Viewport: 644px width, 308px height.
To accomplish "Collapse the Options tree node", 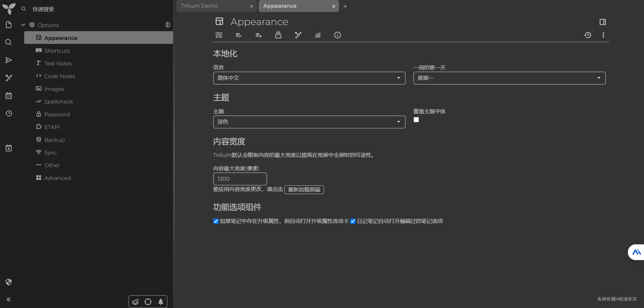I will (23, 25).
